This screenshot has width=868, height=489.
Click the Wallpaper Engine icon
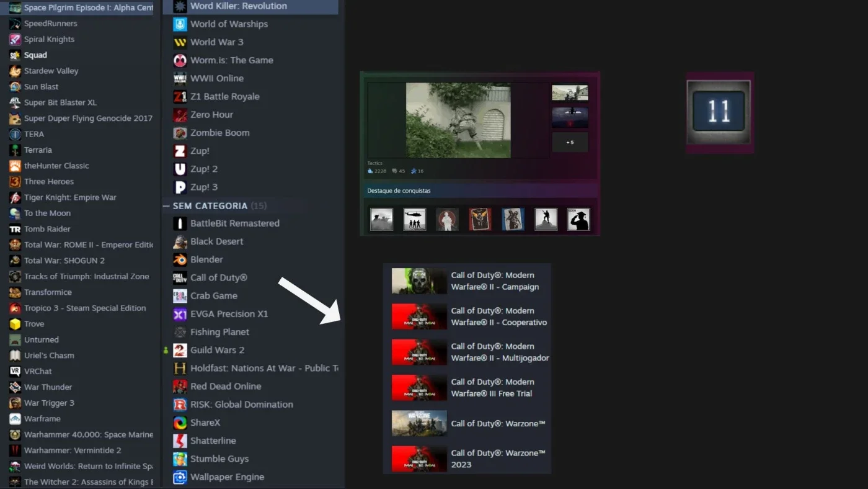click(x=180, y=477)
